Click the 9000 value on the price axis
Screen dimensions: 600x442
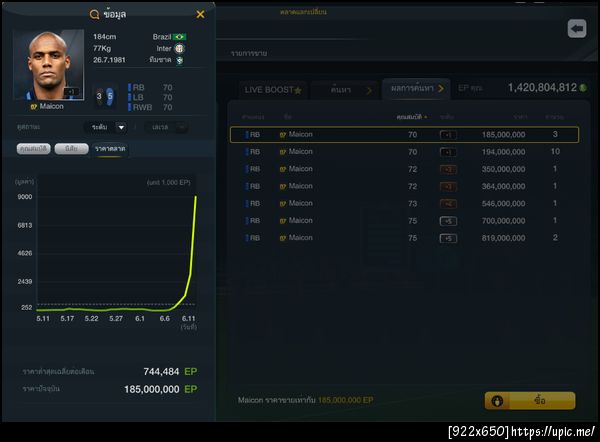pyautogui.click(x=25, y=197)
